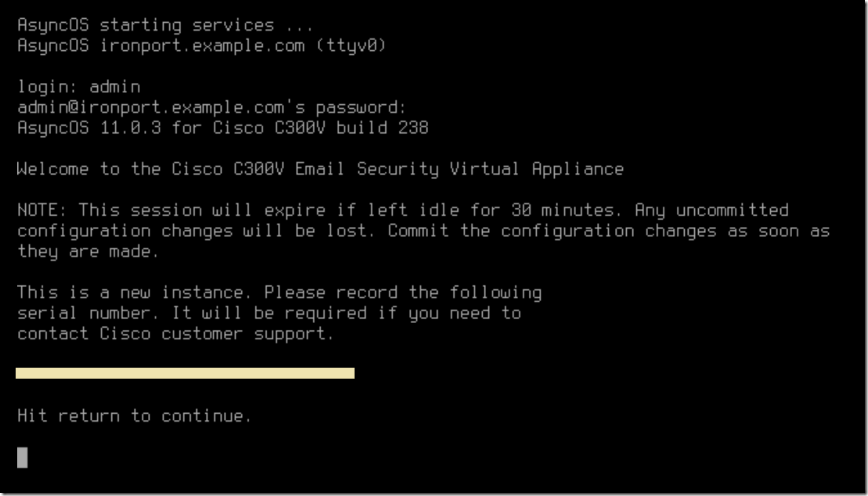868x496 pixels.
Task: Click the word "password:" in login prompt
Action: point(362,107)
